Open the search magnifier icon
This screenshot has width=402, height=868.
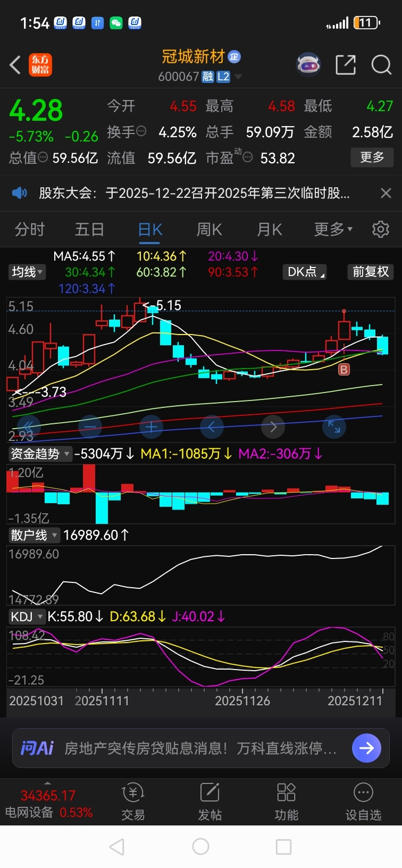381,65
